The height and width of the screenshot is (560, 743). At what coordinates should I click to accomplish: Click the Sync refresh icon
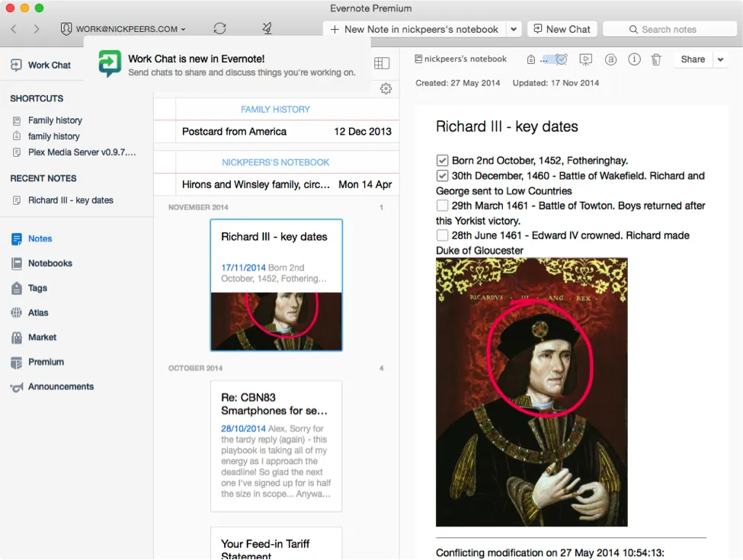pyautogui.click(x=219, y=29)
